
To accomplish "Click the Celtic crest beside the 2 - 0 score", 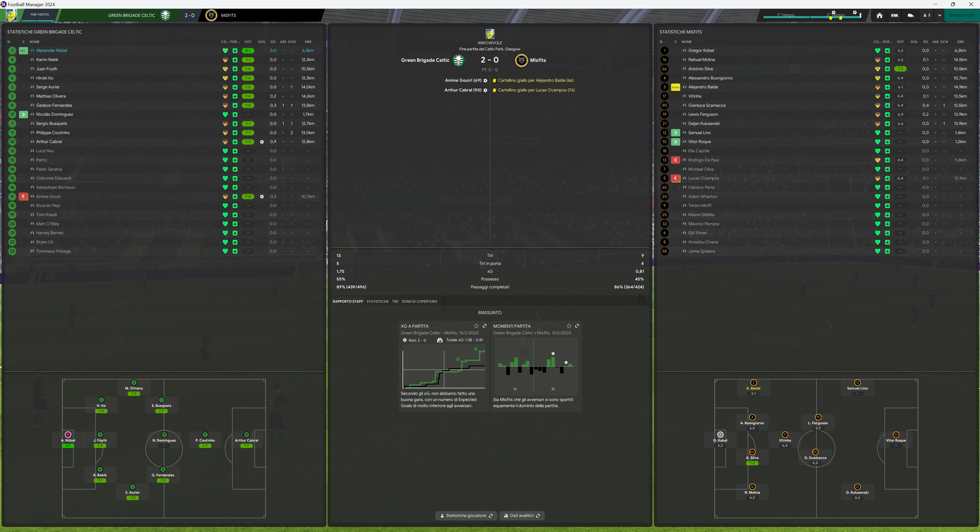I will pos(458,60).
